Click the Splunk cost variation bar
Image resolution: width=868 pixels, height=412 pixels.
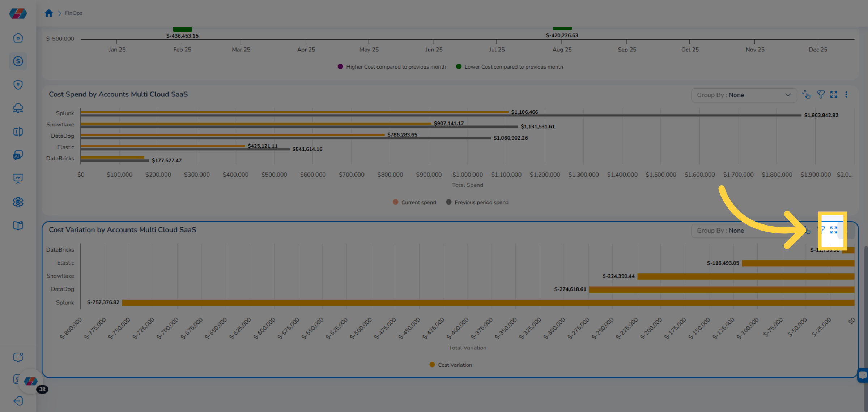pos(488,302)
